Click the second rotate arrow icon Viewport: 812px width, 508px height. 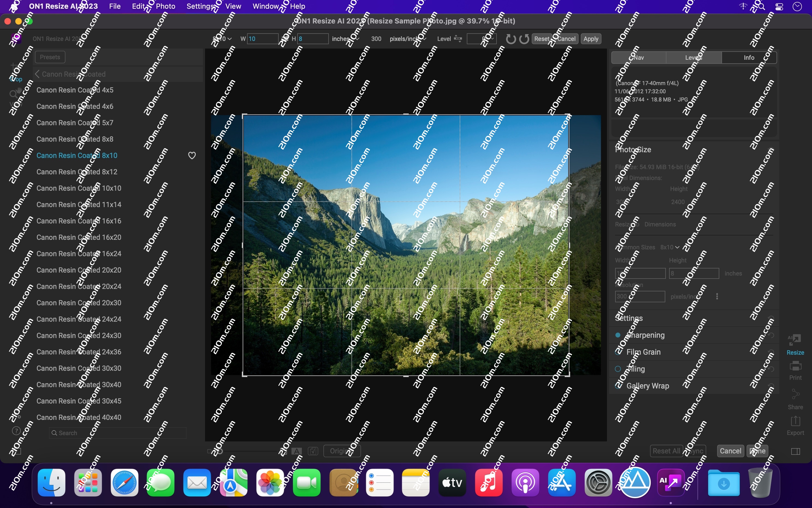(524, 39)
